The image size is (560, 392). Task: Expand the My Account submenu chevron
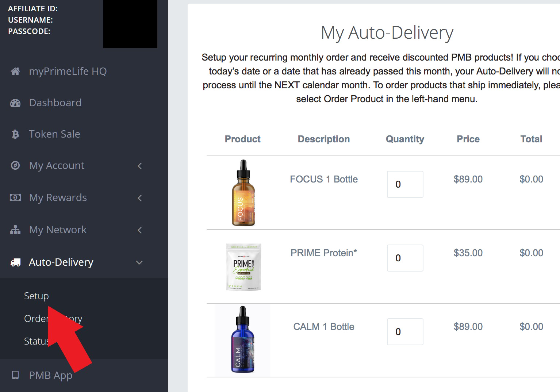(x=140, y=166)
